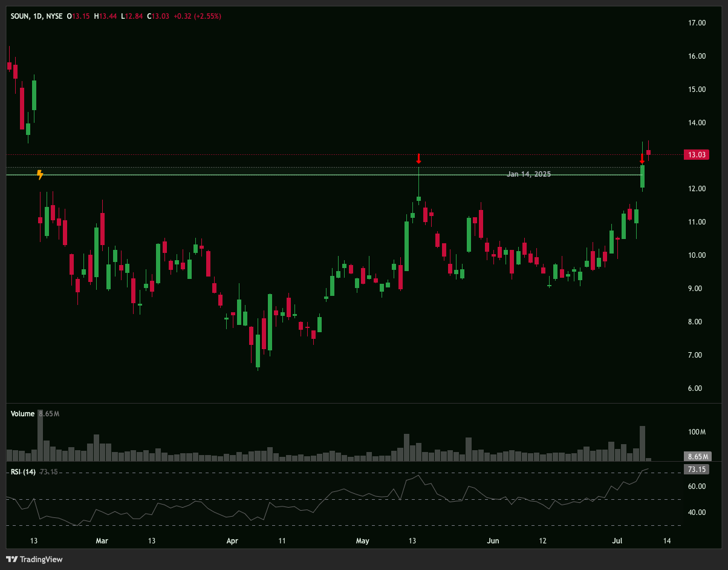Click the 17.00 price axis label
The image size is (728, 570).
pyautogui.click(x=697, y=23)
